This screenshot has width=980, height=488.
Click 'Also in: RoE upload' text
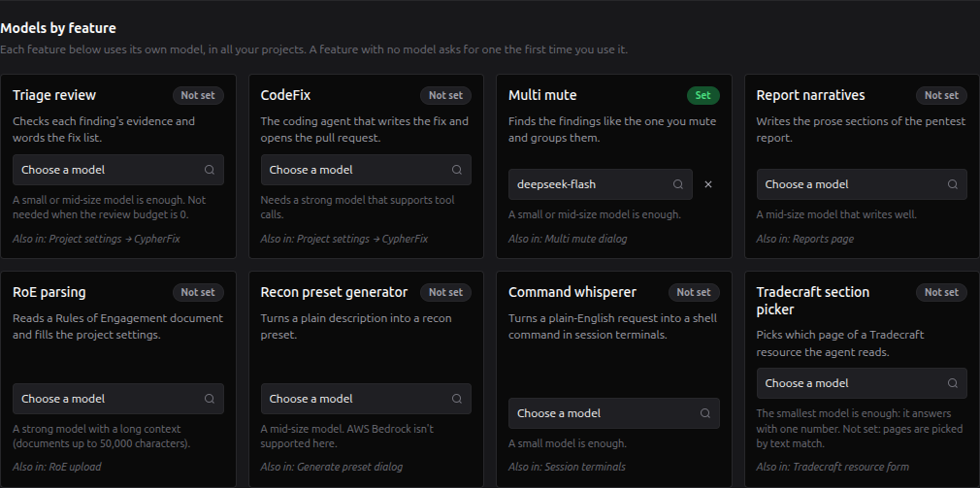point(57,467)
